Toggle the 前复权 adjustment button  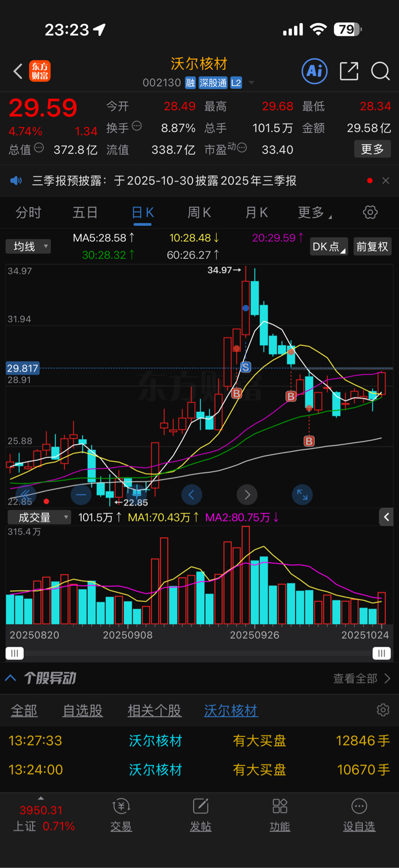click(x=372, y=247)
